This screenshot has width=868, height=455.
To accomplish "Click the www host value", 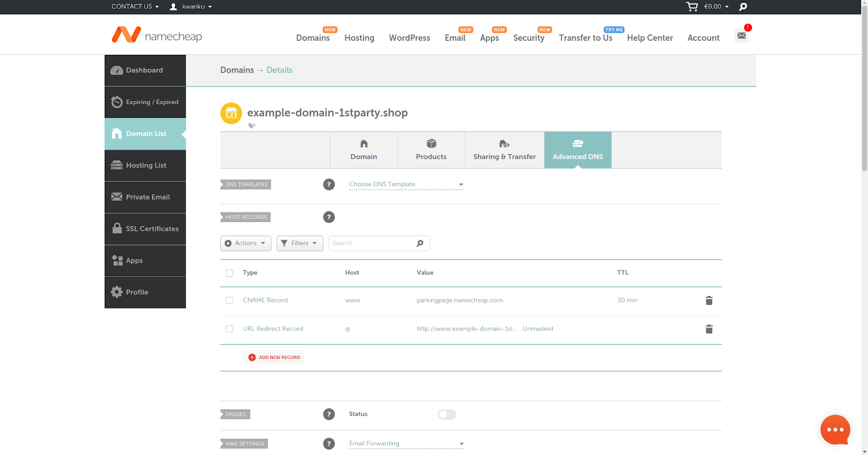I will tap(353, 300).
